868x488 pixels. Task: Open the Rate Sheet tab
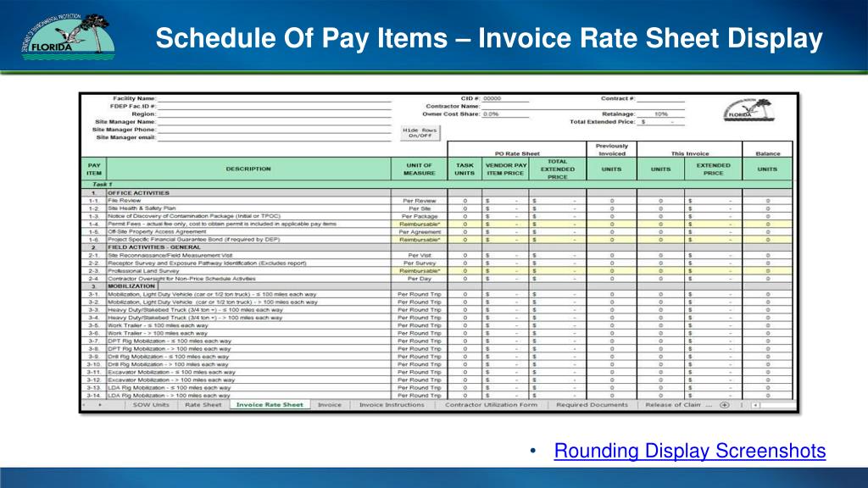[x=203, y=405]
